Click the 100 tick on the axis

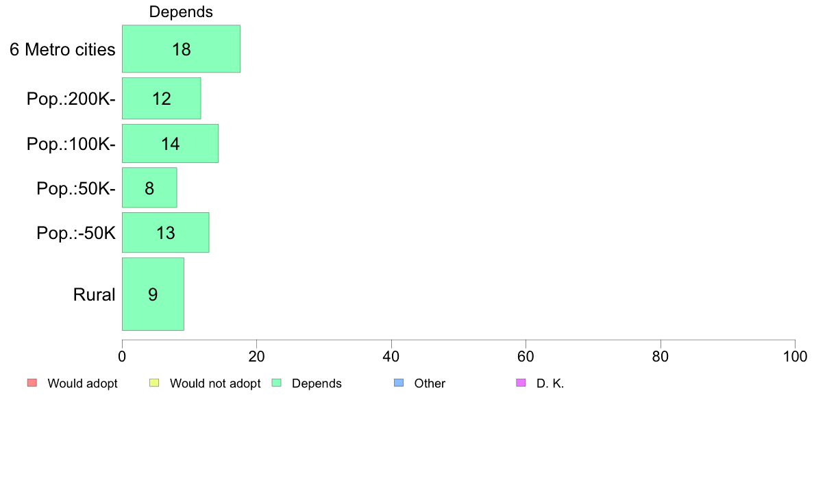tap(795, 357)
